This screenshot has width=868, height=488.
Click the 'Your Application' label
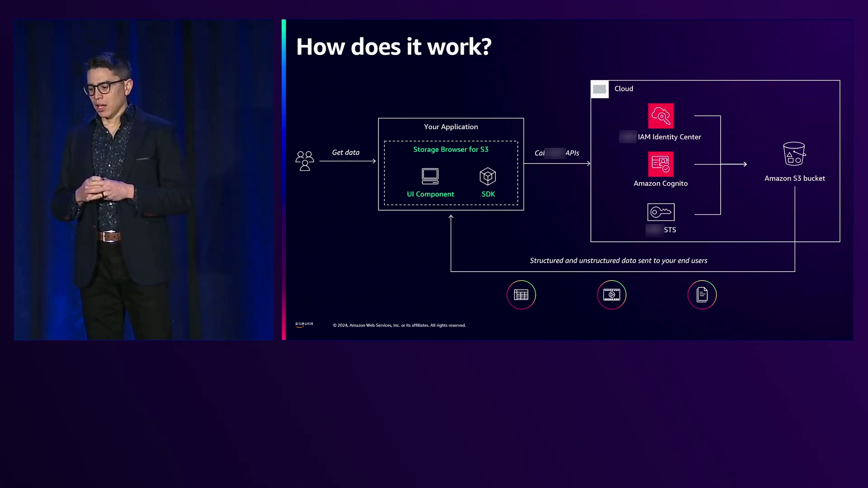coord(451,127)
